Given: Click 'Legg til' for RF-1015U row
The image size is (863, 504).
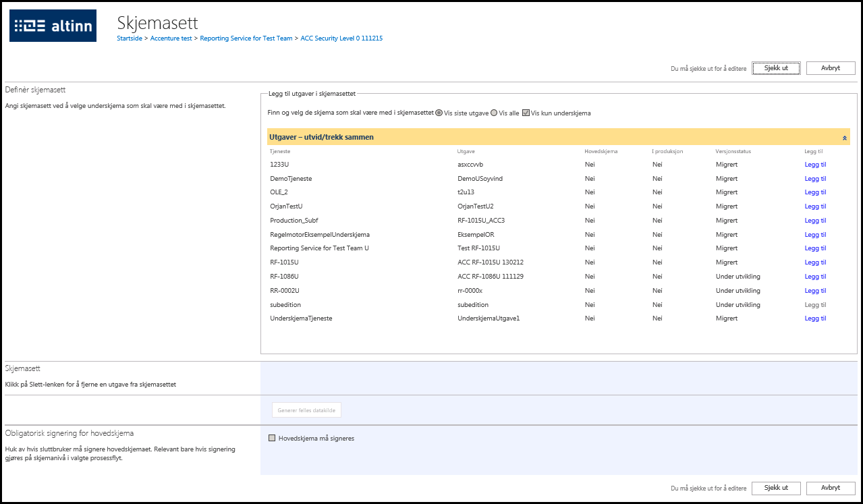Looking at the screenshot, I should point(815,262).
